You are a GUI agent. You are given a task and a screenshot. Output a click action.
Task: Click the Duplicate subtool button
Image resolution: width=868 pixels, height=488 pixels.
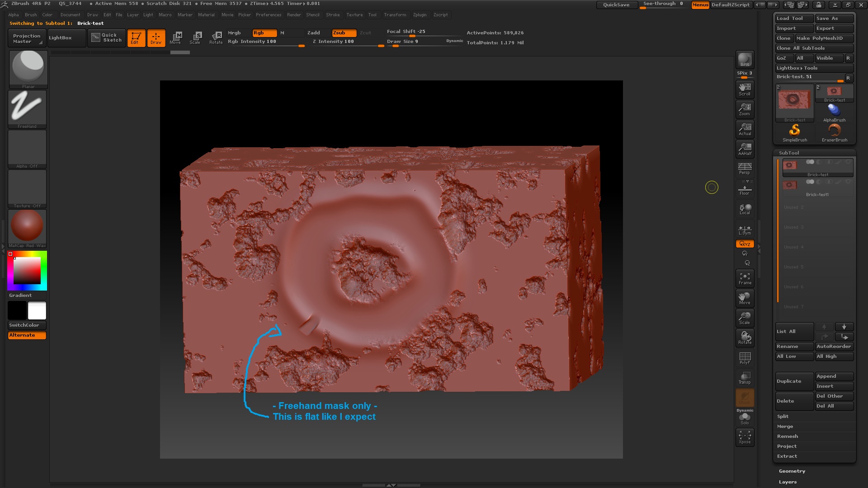[794, 381]
